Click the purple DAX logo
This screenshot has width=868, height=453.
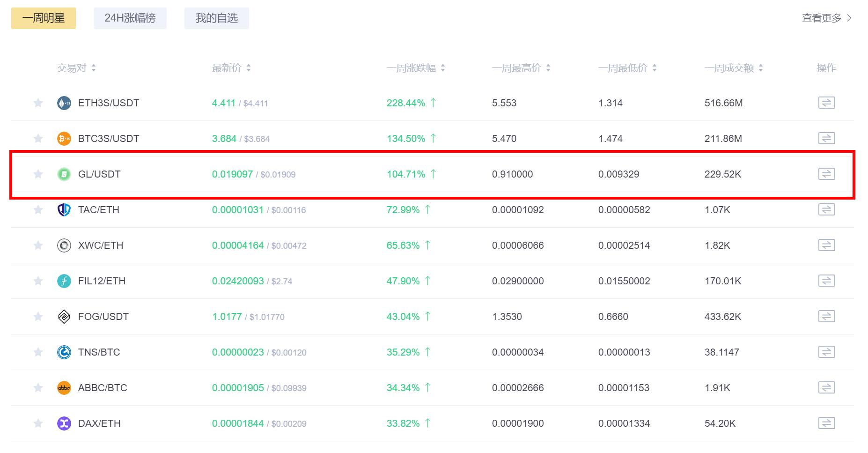[64, 423]
